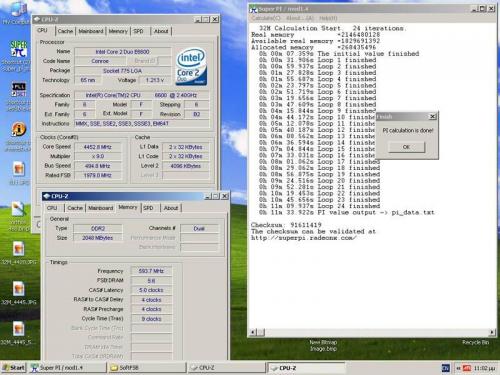Screen dimensions: 500x375
Task: Select the 32M_4445.JPG desktop file
Action: 19,293
